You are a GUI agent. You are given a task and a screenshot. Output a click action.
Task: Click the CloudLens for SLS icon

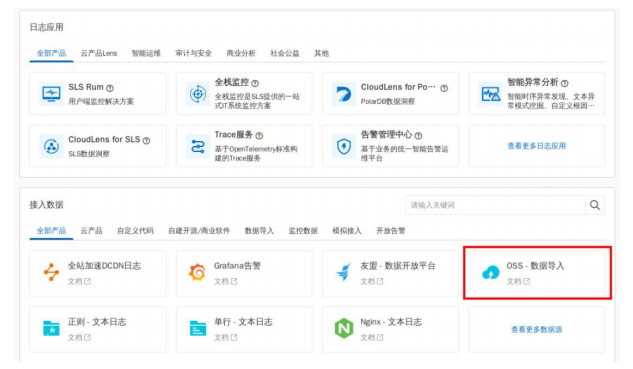(x=51, y=146)
